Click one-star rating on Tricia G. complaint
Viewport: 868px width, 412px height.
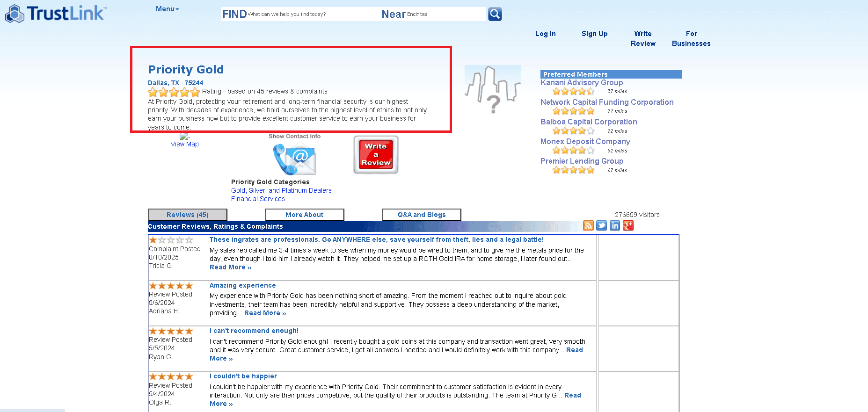[171, 240]
